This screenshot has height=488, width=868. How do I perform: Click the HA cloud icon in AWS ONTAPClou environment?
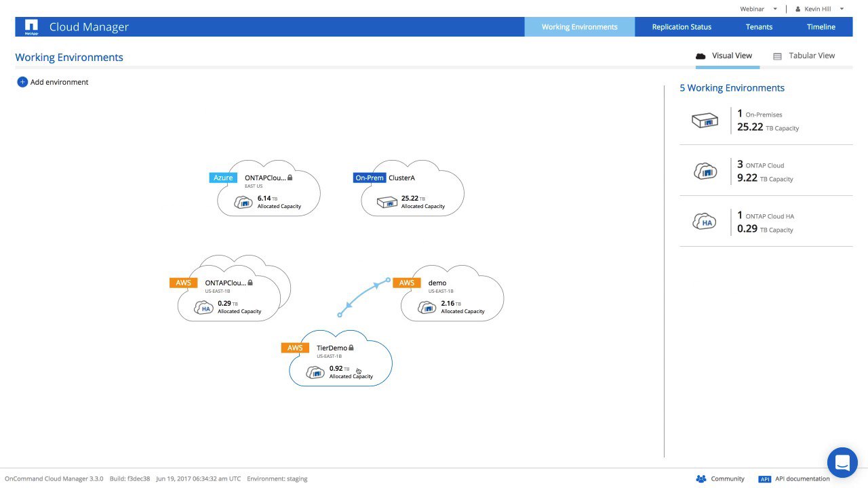pyautogui.click(x=203, y=308)
